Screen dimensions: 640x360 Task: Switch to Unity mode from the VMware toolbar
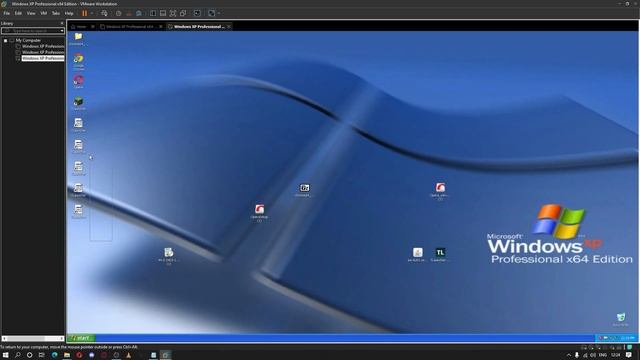click(183, 13)
